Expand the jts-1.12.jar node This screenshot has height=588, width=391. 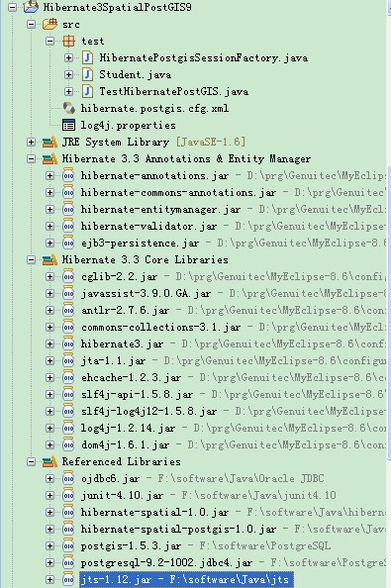pyautogui.click(x=49, y=579)
